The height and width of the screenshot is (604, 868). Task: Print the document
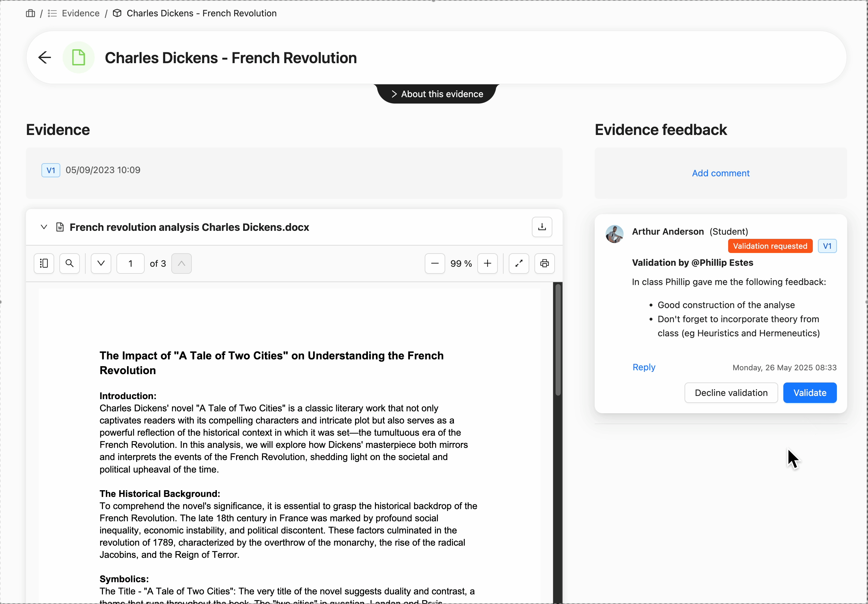544,263
